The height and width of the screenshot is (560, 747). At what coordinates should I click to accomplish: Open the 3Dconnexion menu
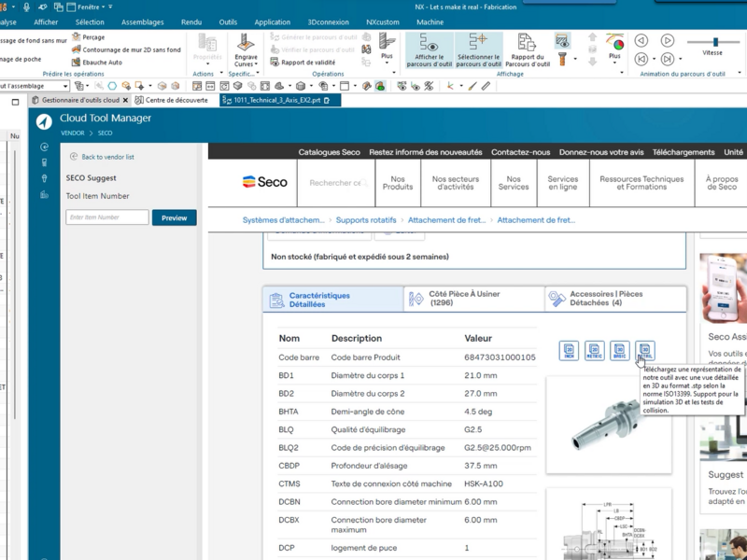[x=329, y=21]
